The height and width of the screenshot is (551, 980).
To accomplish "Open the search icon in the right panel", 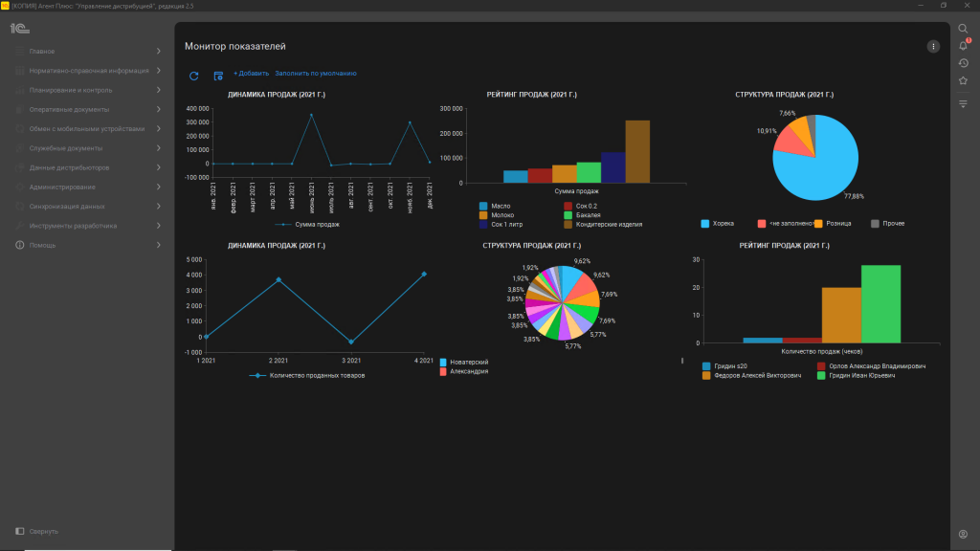I will coord(963,28).
